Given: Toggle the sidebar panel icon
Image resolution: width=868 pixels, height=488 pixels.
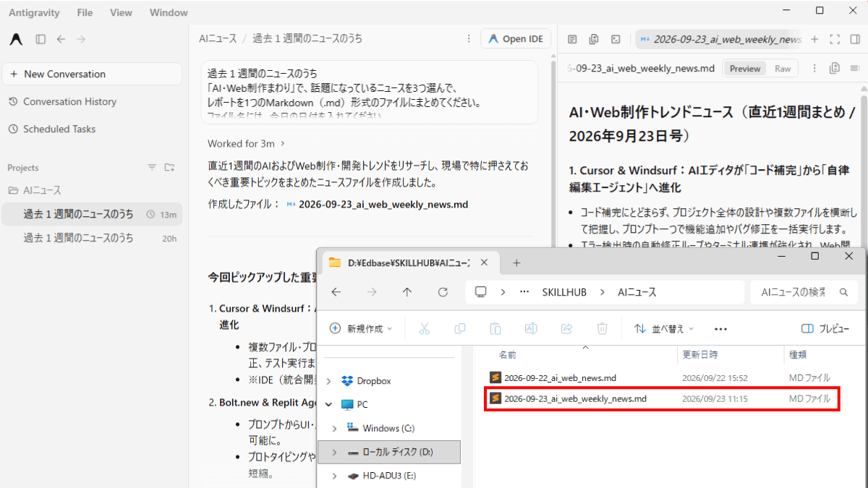Looking at the screenshot, I should pos(41,39).
